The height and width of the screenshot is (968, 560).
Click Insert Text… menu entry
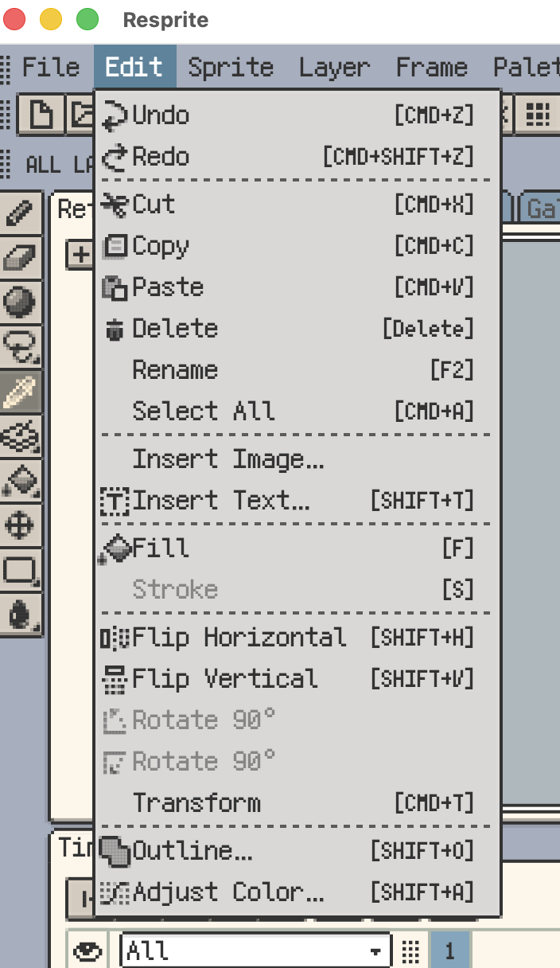[221, 501]
